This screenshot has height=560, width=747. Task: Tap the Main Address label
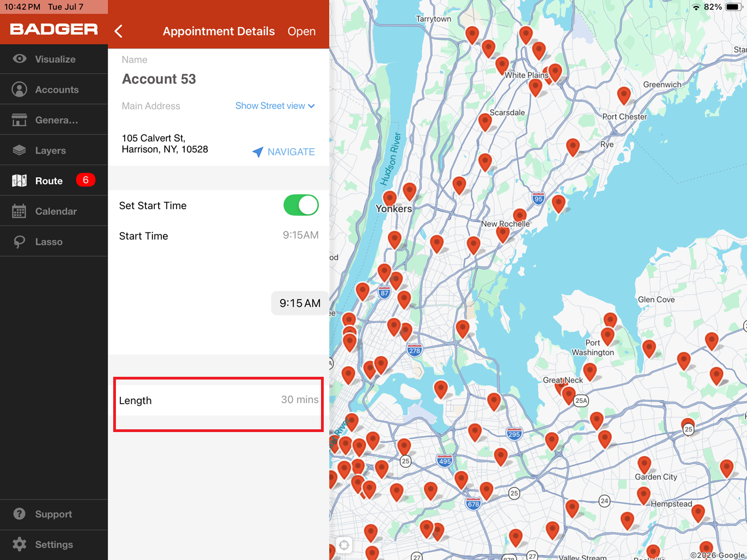point(151,106)
